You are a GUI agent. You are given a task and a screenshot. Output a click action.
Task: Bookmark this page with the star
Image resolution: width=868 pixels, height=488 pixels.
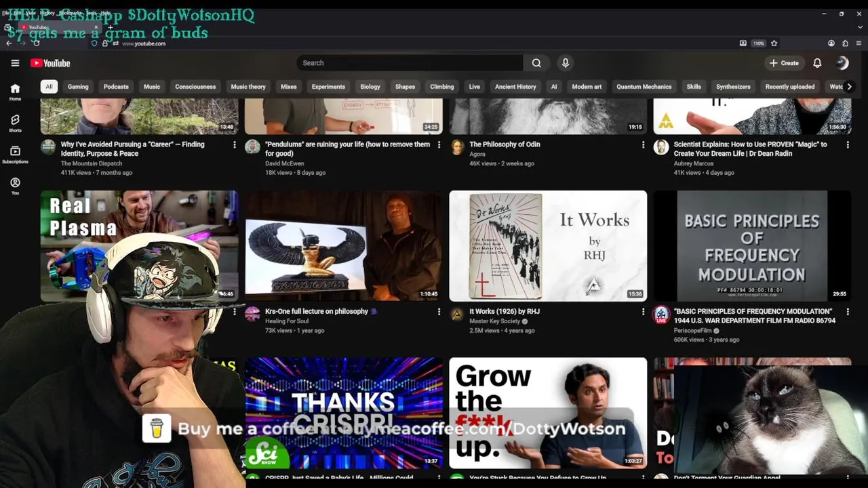click(x=774, y=43)
